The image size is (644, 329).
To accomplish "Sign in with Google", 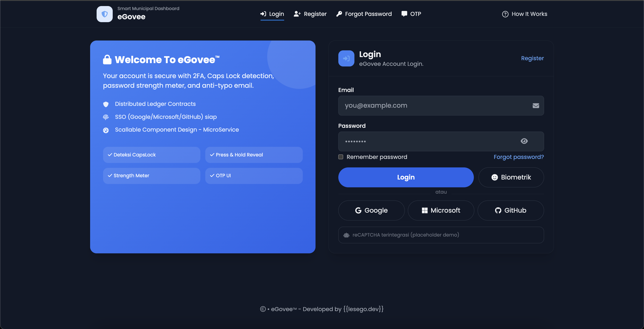I will pyautogui.click(x=371, y=210).
